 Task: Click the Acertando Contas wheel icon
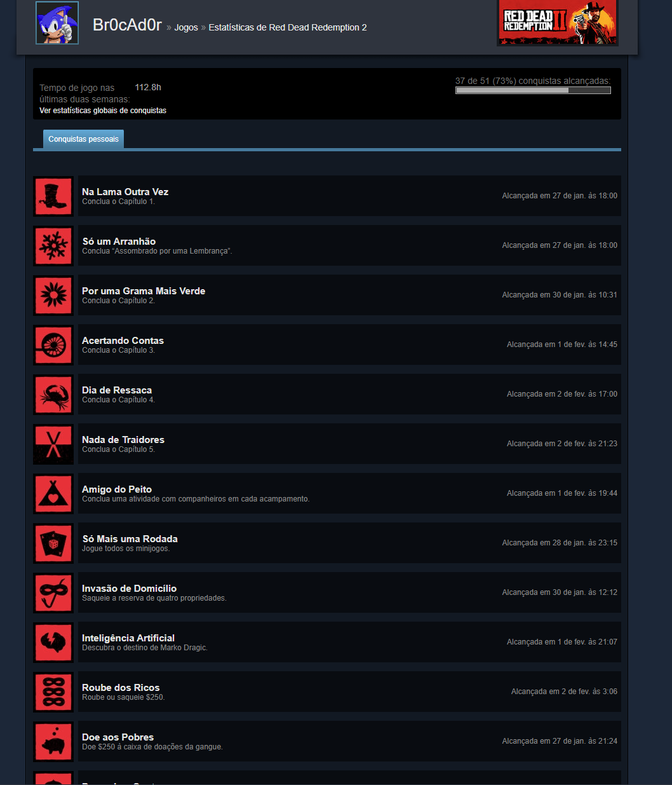pos(53,345)
